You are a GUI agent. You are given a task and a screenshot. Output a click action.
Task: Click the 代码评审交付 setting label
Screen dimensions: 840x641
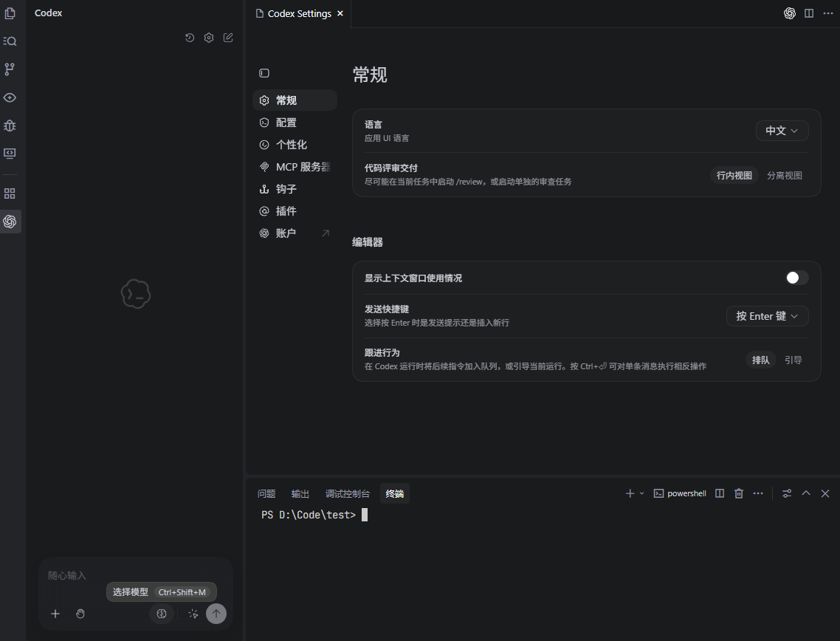[391, 168]
